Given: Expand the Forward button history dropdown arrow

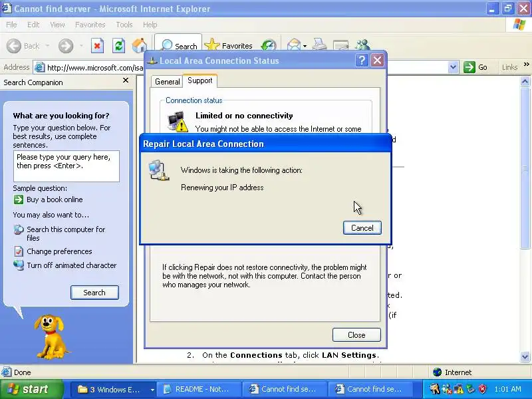Looking at the screenshot, I should click(81, 46).
